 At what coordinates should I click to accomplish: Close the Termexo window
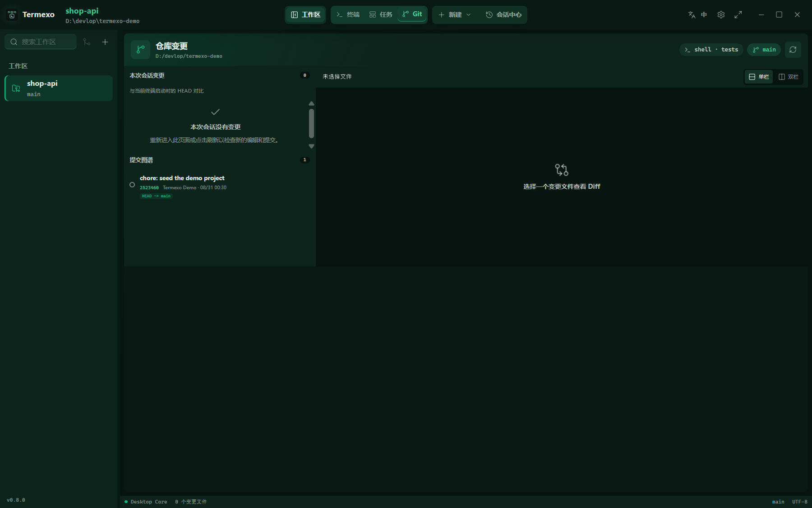pyautogui.click(x=797, y=14)
